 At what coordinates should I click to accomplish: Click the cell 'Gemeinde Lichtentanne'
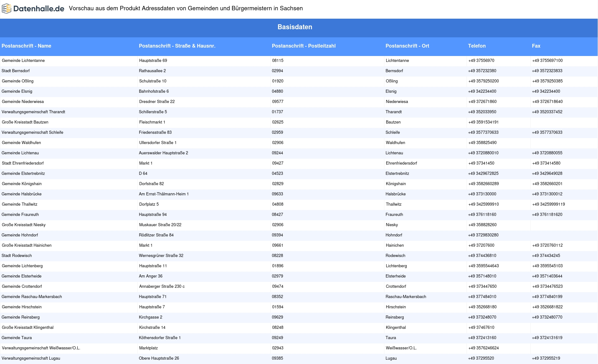coord(23,61)
